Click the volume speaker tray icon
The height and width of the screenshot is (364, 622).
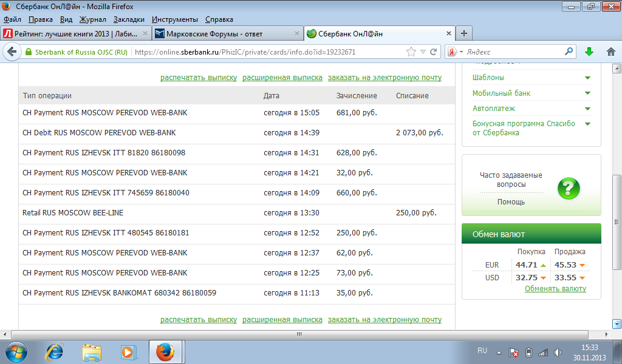pos(558,352)
